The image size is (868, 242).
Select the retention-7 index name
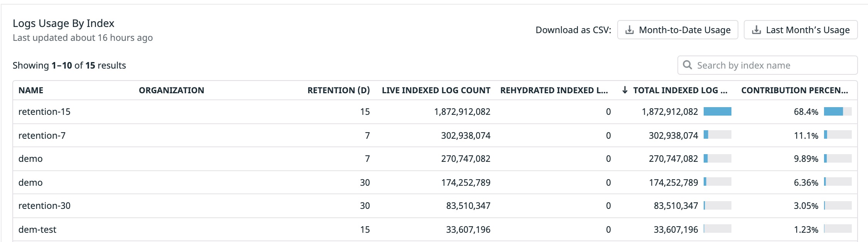pos(42,136)
